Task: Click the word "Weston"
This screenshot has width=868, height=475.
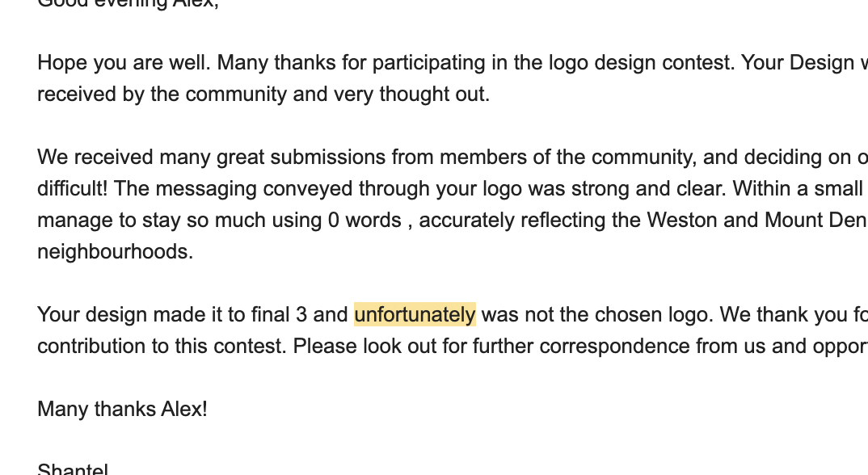Action: point(647,220)
